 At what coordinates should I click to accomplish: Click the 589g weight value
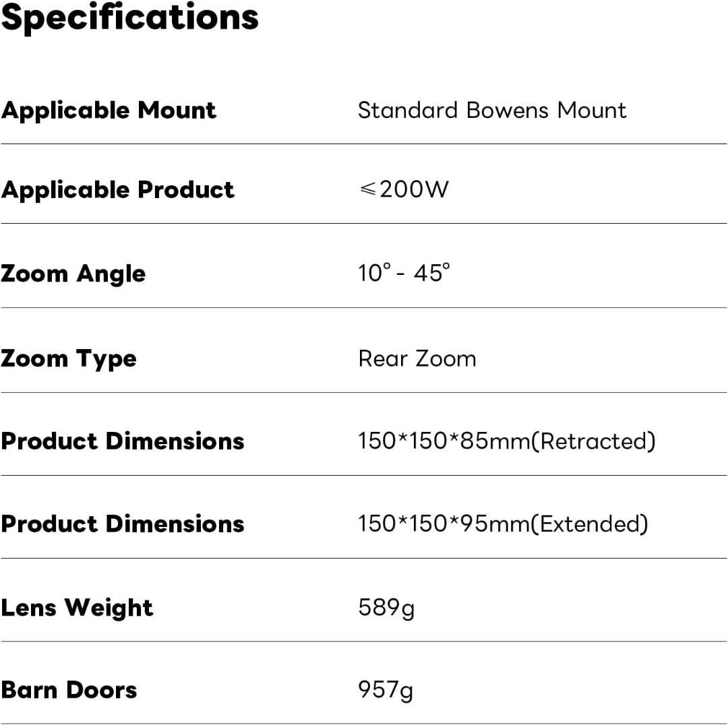[x=386, y=608]
